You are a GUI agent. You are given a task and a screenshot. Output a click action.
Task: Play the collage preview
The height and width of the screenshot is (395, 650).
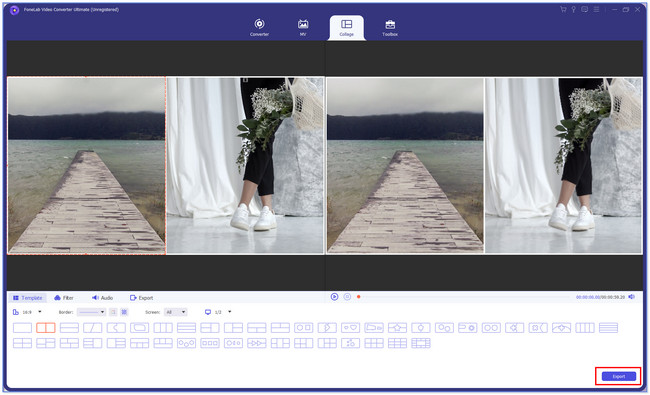click(334, 297)
